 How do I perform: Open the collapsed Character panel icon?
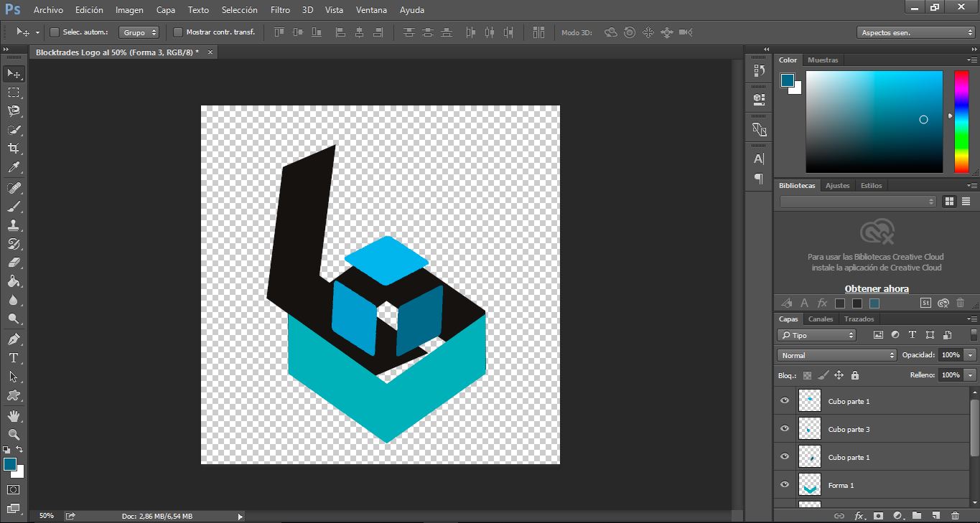coord(759,159)
